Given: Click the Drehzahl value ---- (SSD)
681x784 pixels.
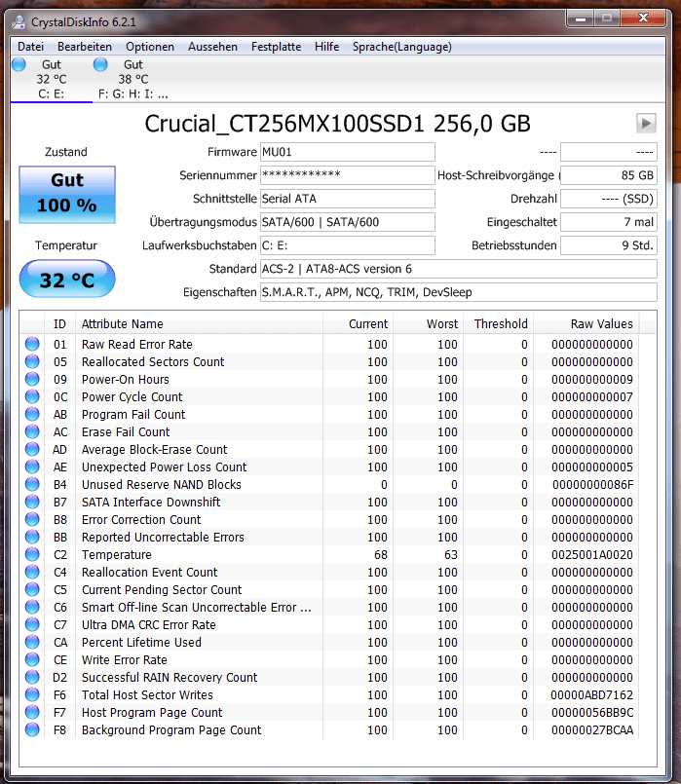Looking at the screenshot, I should [x=609, y=199].
